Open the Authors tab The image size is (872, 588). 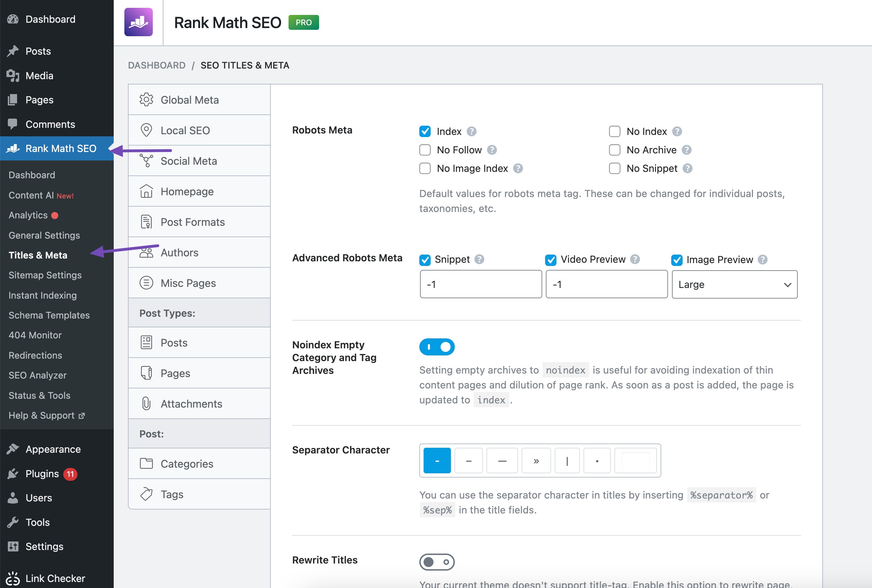[x=199, y=252]
